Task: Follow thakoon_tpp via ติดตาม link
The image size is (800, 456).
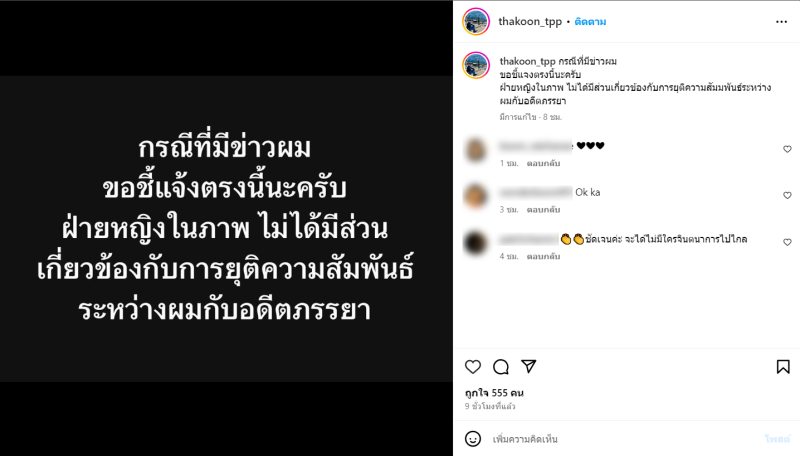Action: (590, 22)
